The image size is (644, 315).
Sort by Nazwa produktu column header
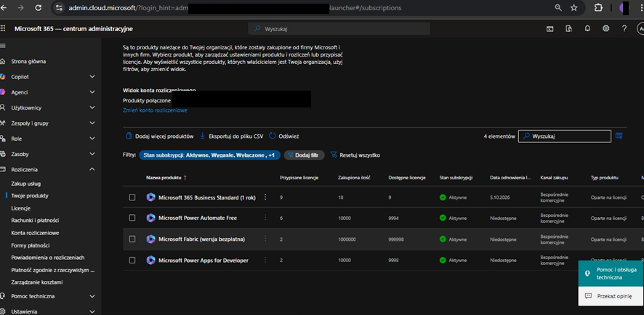pyautogui.click(x=166, y=178)
